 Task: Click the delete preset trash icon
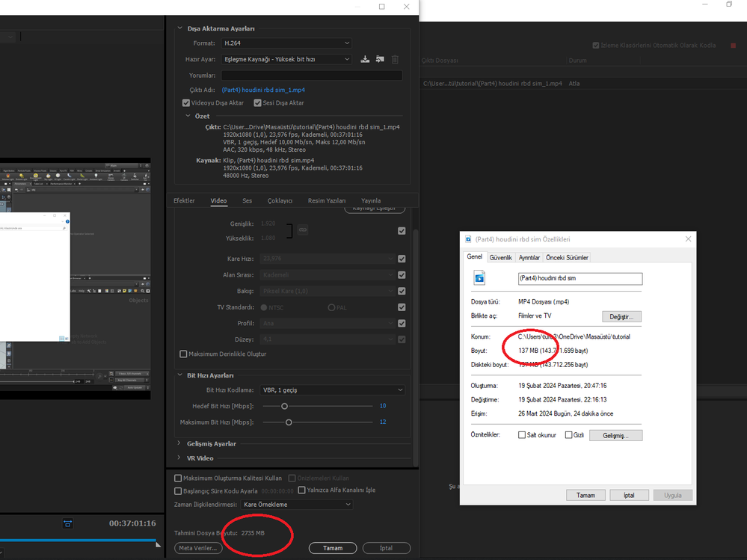395,60
